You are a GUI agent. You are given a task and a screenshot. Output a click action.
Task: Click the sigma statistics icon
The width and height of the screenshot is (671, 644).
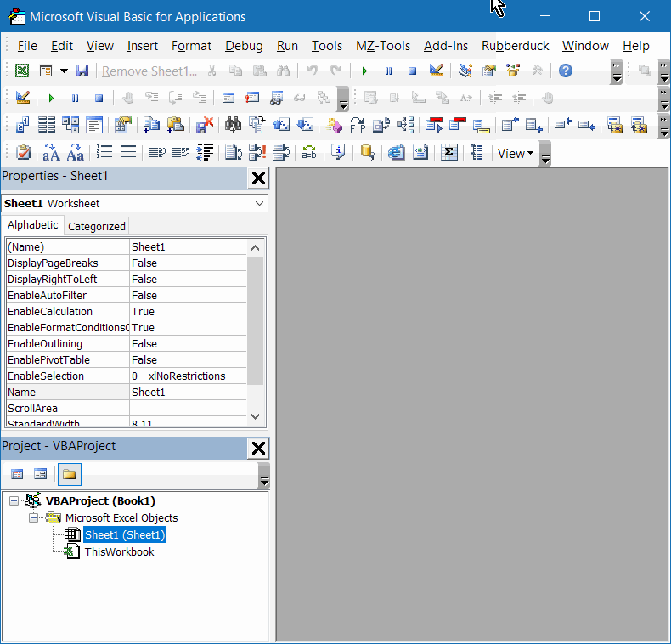(449, 152)
